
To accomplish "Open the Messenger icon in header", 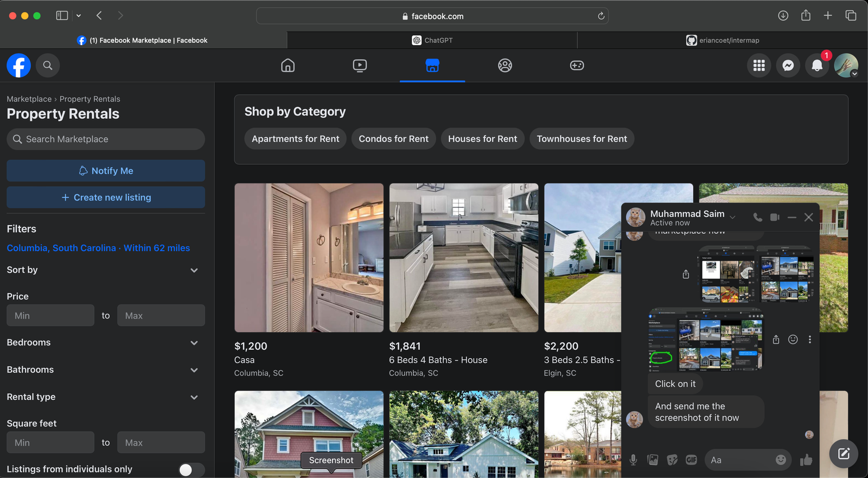I will [x=788, y=66].
